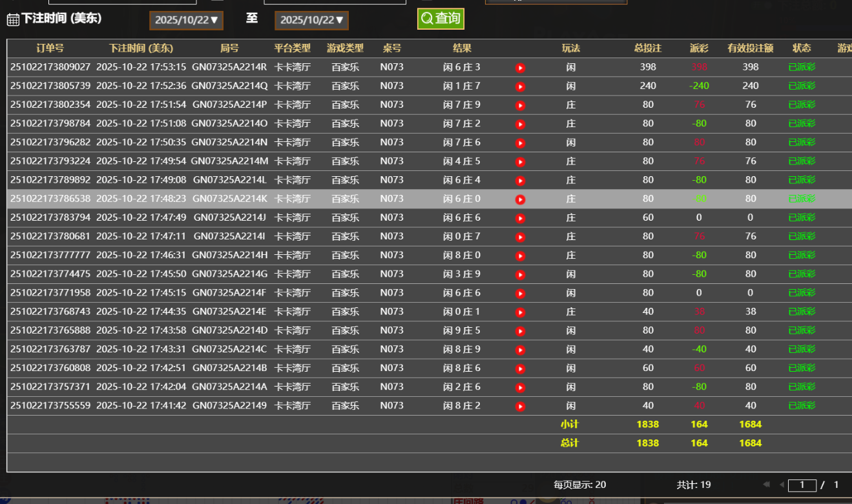
Task: Go to first page using double arrow
Action: [767, 485]
